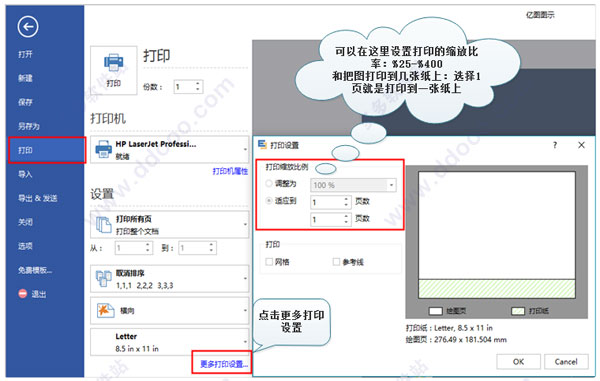Click the red Exit icon in sidebar
This screenshot has height=381, width=600.
tap(23, 294)
